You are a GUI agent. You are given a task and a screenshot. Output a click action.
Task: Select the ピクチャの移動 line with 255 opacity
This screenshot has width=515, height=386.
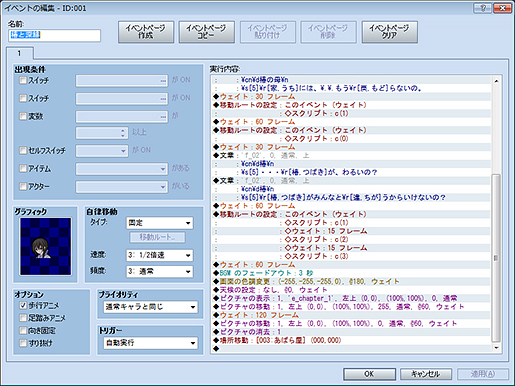(x=352, y=307)
